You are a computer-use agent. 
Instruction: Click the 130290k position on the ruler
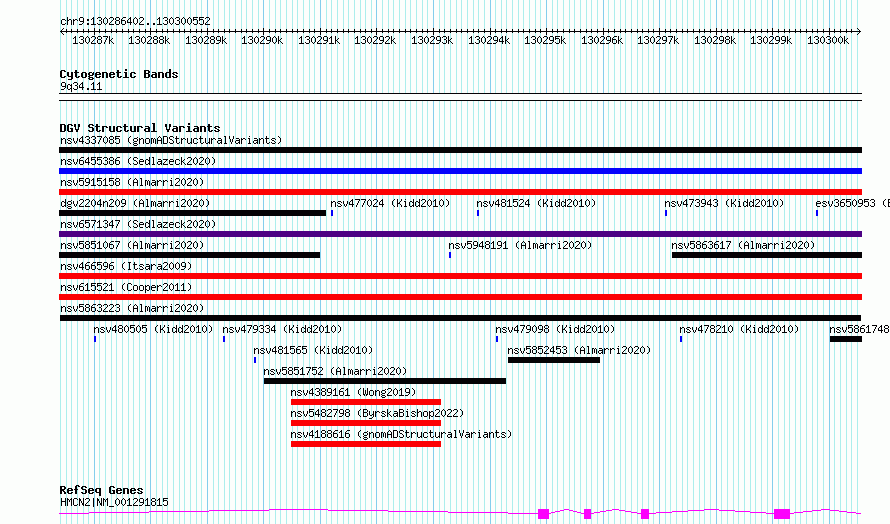coord(262,40)
